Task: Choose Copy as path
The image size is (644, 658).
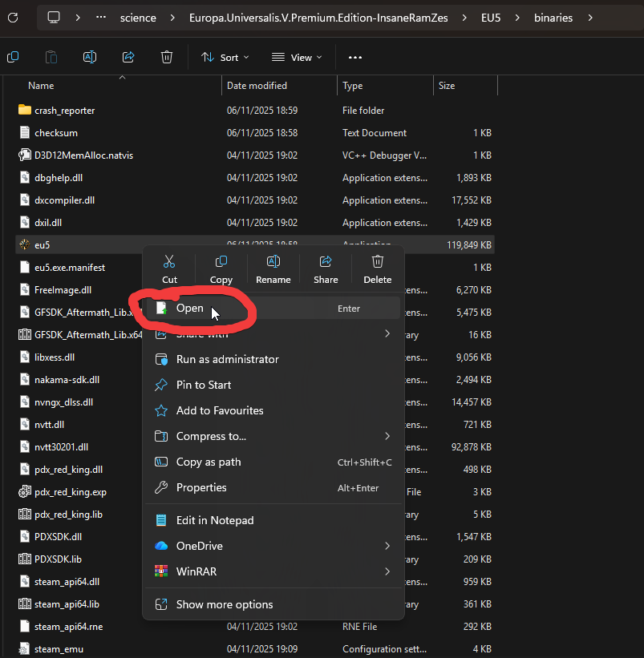Action: click(273, 462)
